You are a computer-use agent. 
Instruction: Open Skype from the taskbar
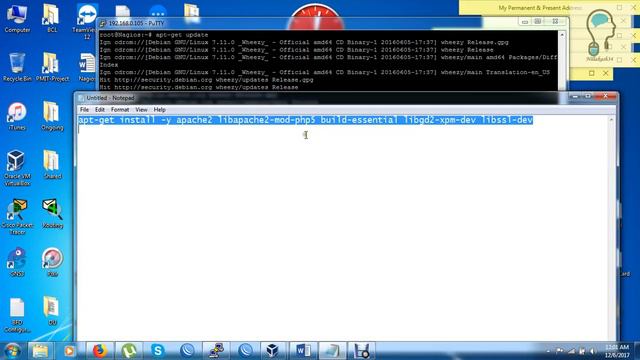click(158, 351)
